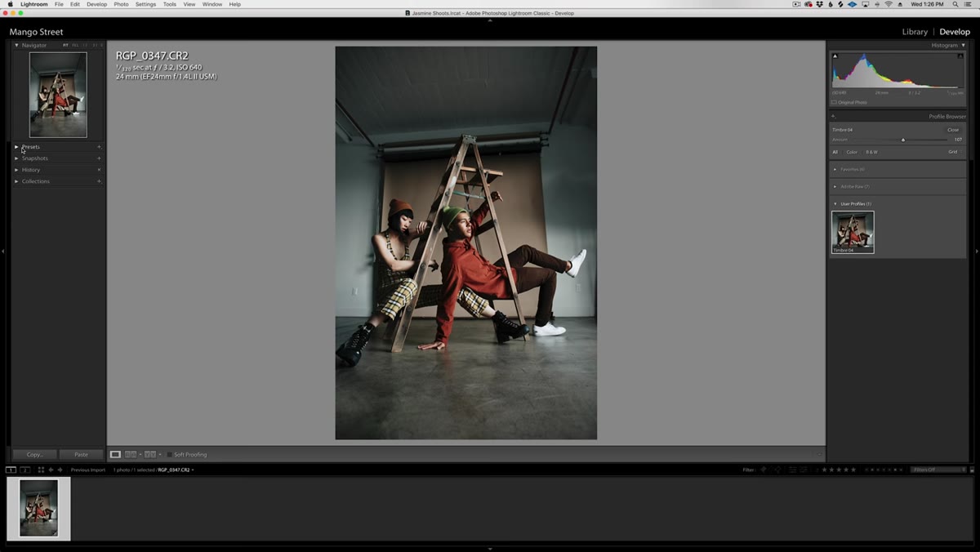Screen dimensions: 980x552
Task: Close the Profile Browser
Action: click(953, 130)
